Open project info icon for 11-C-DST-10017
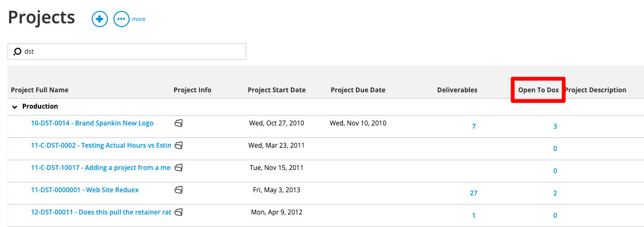644x227 pixels. coord(178,167)
